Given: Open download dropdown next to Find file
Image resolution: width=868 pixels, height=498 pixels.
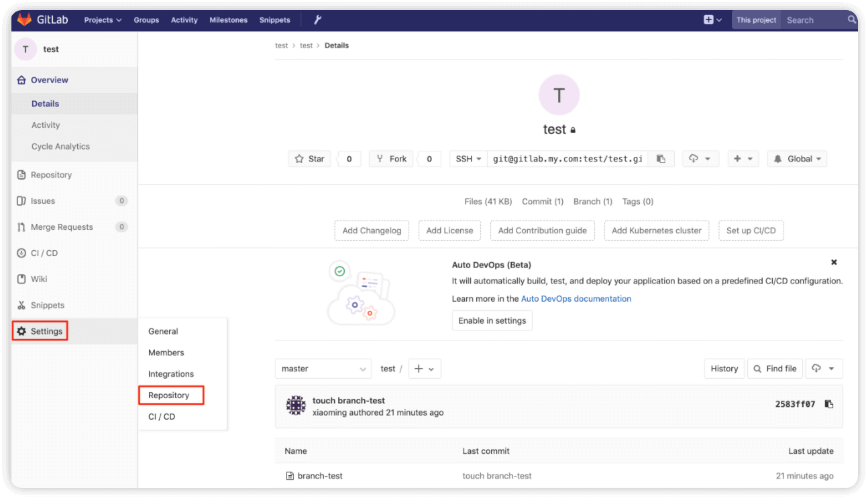Looking at the screenshot, I should 824,369.
